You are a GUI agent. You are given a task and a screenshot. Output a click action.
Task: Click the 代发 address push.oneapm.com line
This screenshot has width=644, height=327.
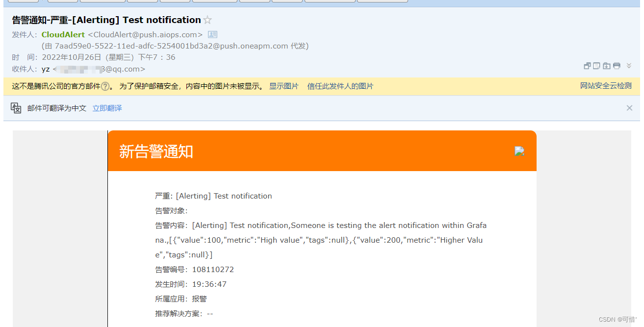pyautogui.click(x=175, y=46)
